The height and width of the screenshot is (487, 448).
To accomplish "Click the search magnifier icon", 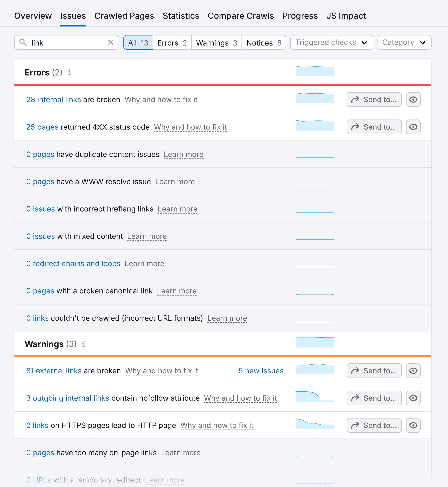I will tap(23, 42).
